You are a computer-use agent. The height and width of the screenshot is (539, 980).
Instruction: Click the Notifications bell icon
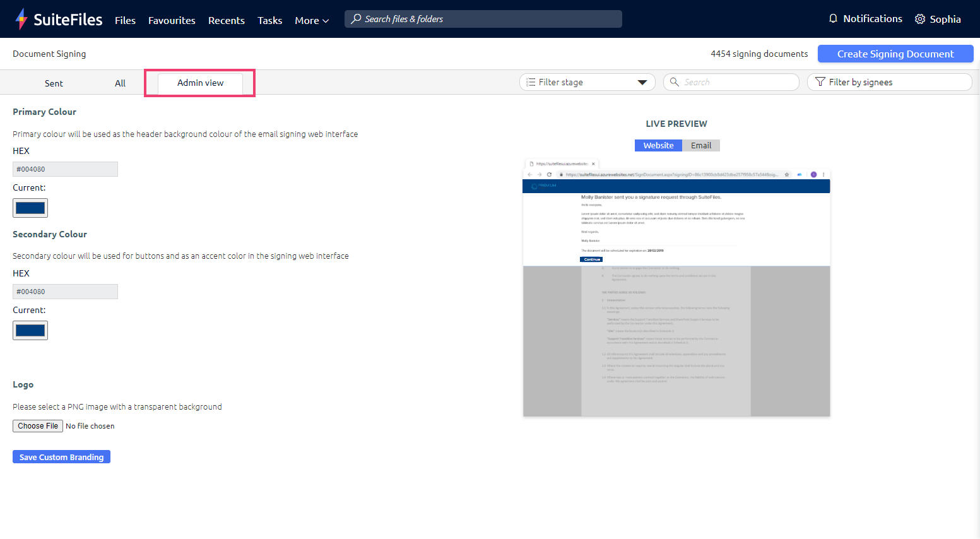pyautogui.click(x=833, y=19)
